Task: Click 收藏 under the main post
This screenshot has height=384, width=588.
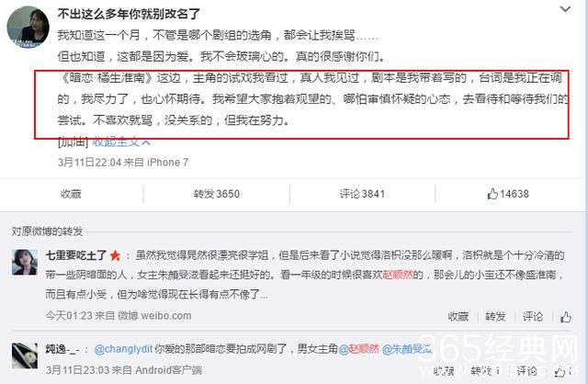Action: pyautogui.click(x=71, y=194)
